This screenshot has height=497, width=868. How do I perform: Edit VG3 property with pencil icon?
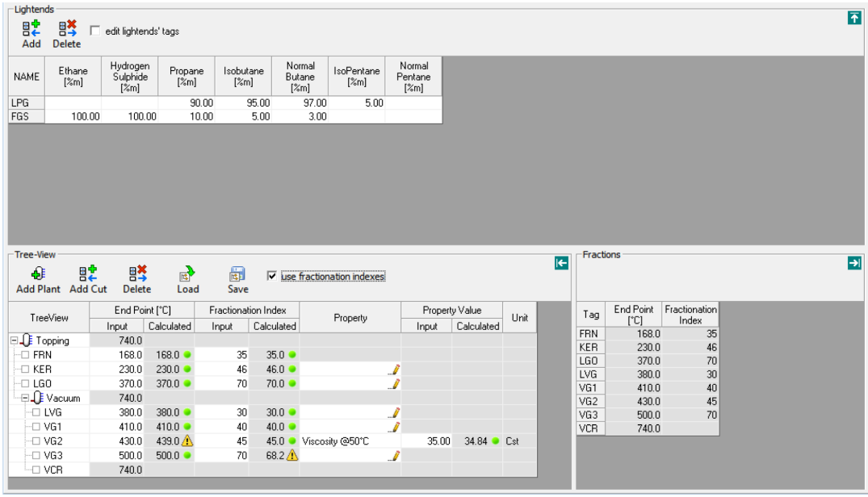pos(394,456)
